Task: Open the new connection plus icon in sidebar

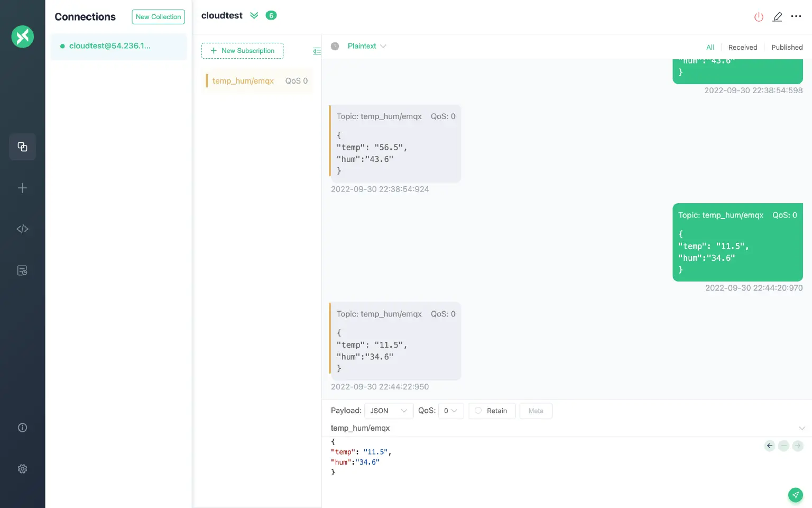Action: coord(22,188)
